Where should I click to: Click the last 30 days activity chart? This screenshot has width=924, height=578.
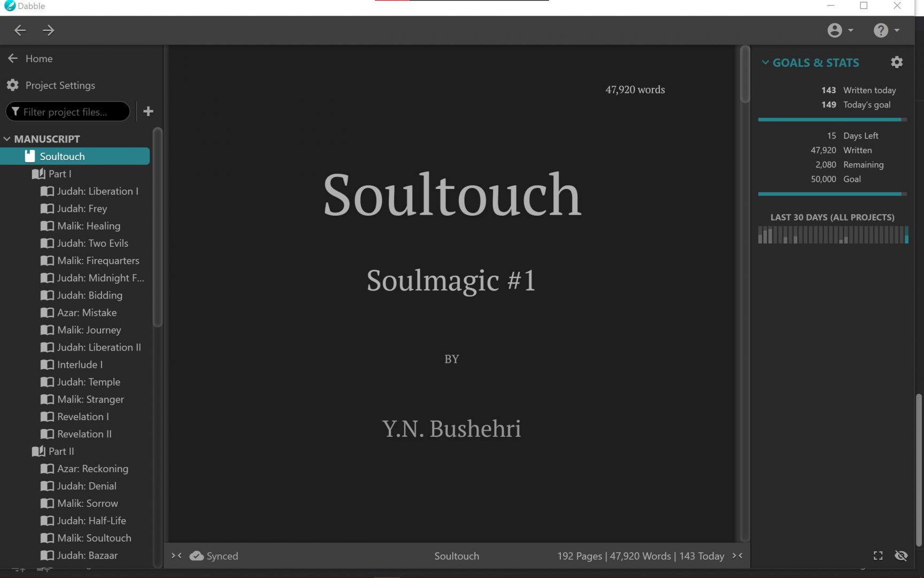[x=833, y=235]
